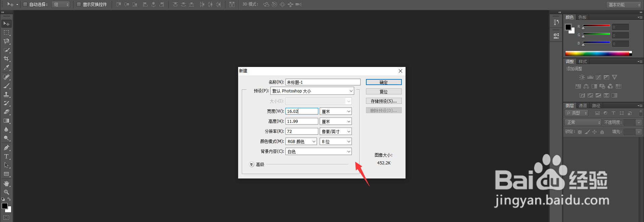Screen dimensions: 644x222
Task: Switch to the 样式 tab
Action: coord(583,62)
